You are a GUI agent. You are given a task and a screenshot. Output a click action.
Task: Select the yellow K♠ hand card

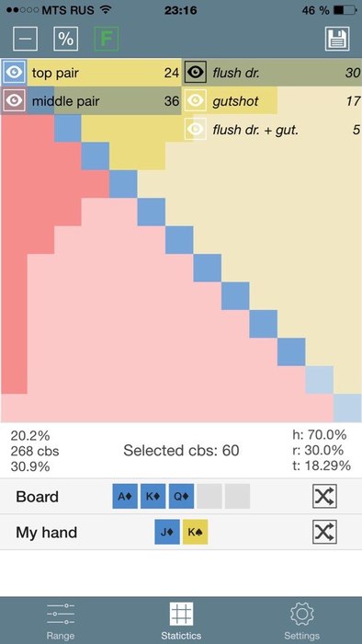195,532
